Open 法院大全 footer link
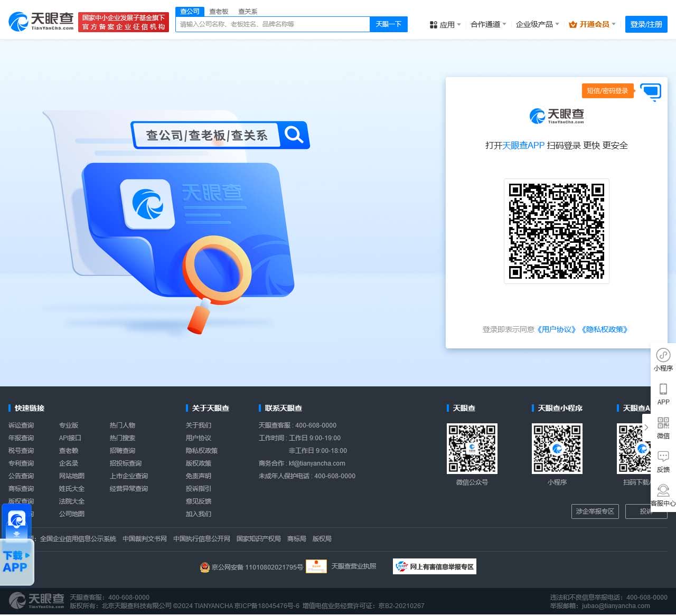The width and height of the screenshot is (676, 616). (x=72, y=501)
